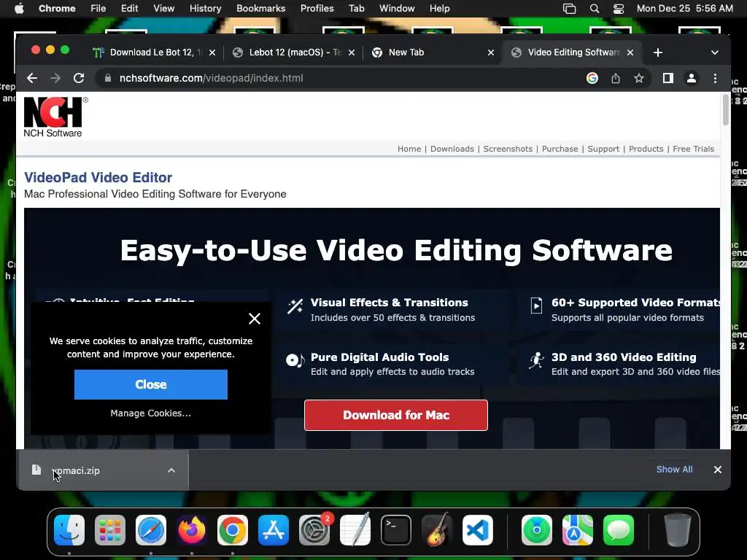Open Launchpad from the Dock

(110, 529)
